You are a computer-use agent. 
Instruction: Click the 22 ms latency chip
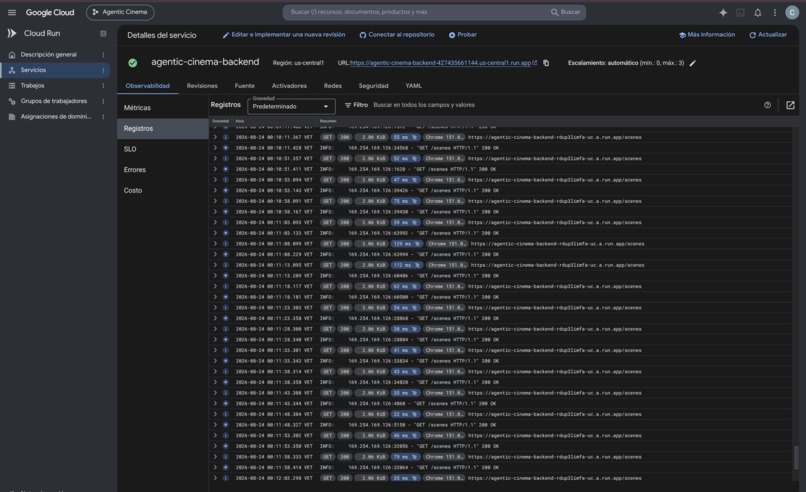click(405, 414)
